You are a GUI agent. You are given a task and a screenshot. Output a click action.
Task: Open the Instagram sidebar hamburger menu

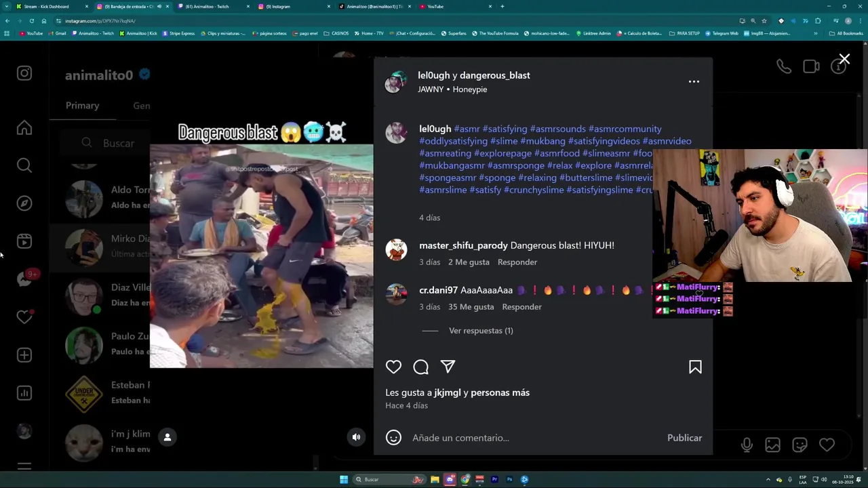pyautogui.click(x=24, y=466)
